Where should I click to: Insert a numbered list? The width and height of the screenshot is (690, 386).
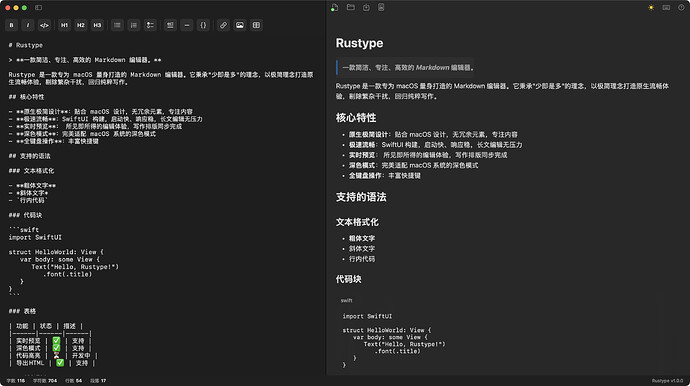134,25
